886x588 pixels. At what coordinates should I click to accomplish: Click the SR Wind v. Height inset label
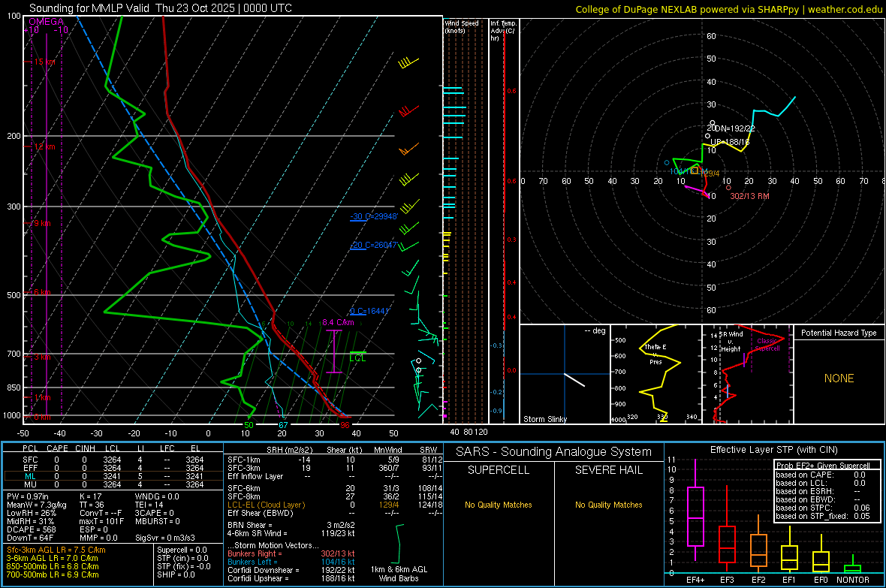731,342
